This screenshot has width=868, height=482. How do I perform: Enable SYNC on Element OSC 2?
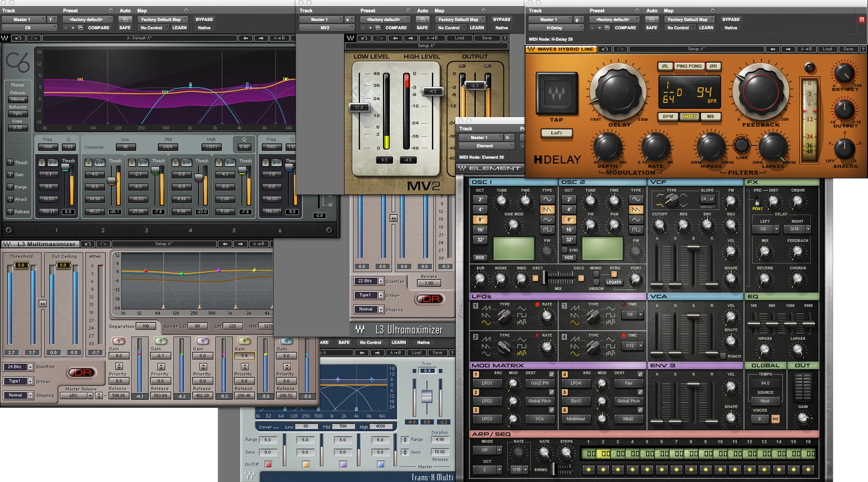coord(565,250)
